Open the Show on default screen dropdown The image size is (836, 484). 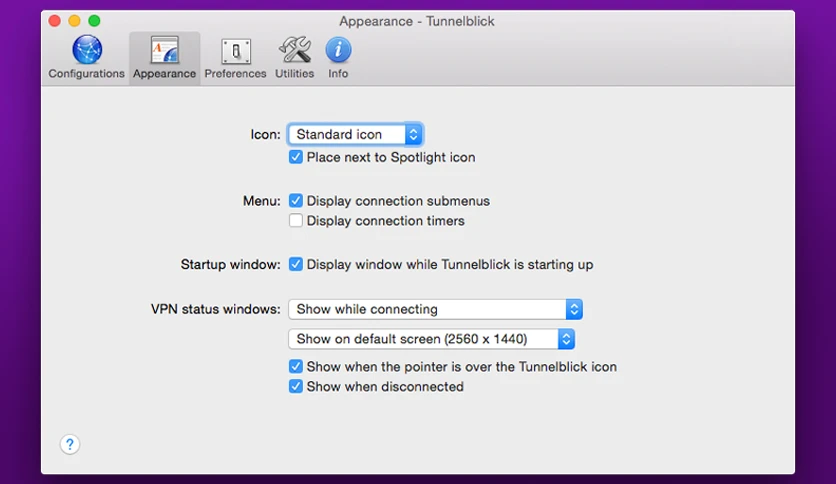click(431, 339)
